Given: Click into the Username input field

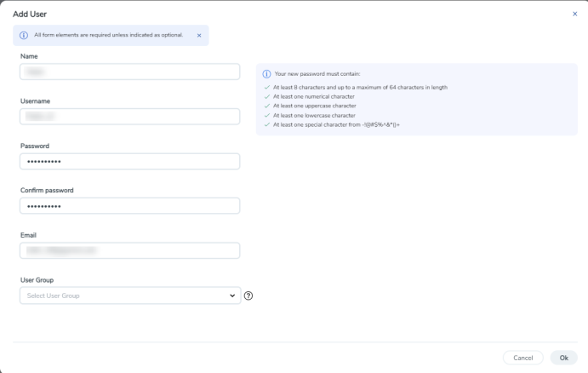Looking at the screenshot, I should point(129,117).
